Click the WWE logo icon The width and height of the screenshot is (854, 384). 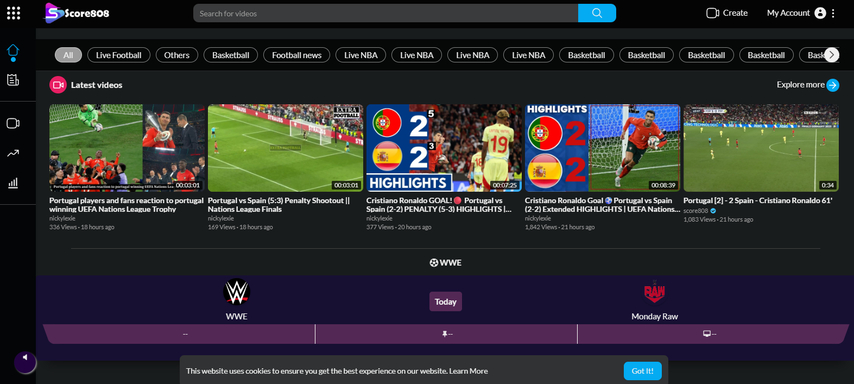(x=236, y=292)
